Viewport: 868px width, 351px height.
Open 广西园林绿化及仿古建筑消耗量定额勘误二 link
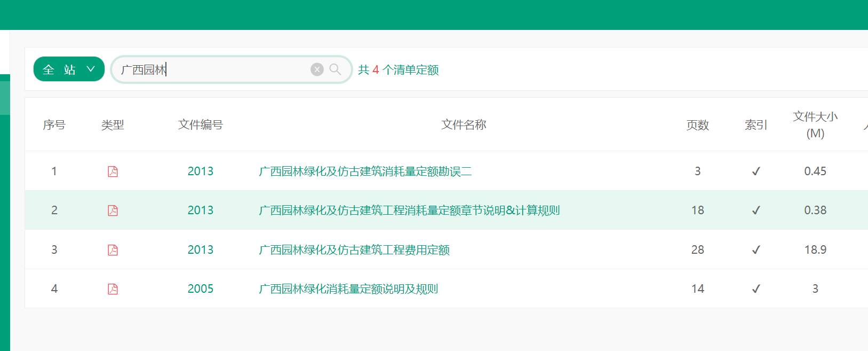(x=365, y=171)
